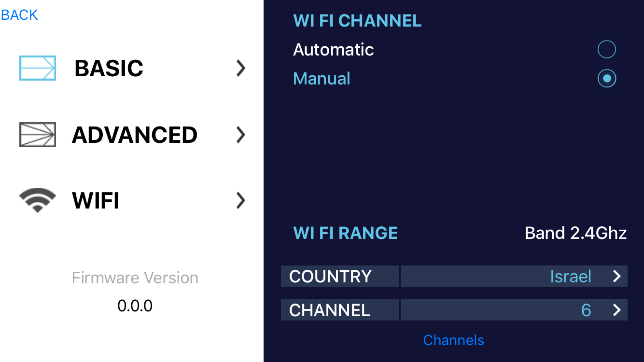Image resolution: width=644 pixels, height=362 pixels.
Task: Select the Automatic channel radio button
Action: pos(606,49)
